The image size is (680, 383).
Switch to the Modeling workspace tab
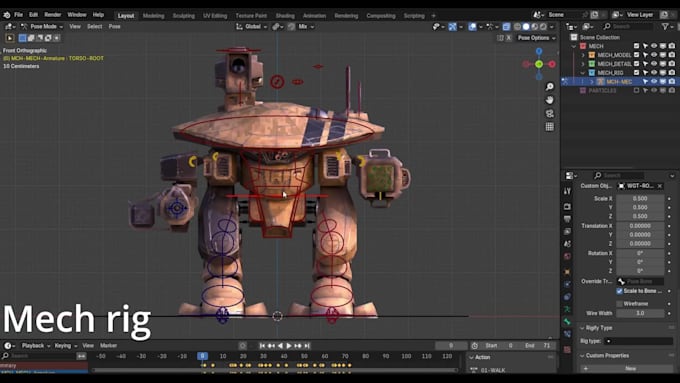pos(154,16)
